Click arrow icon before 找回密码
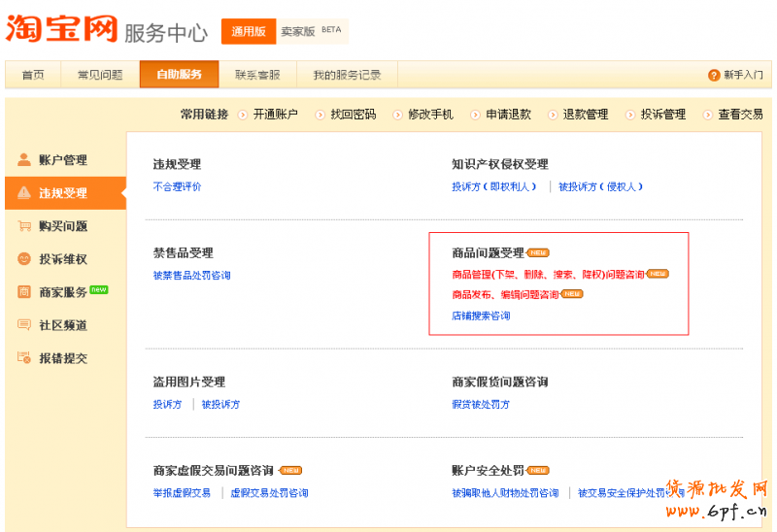 [321, 115]
